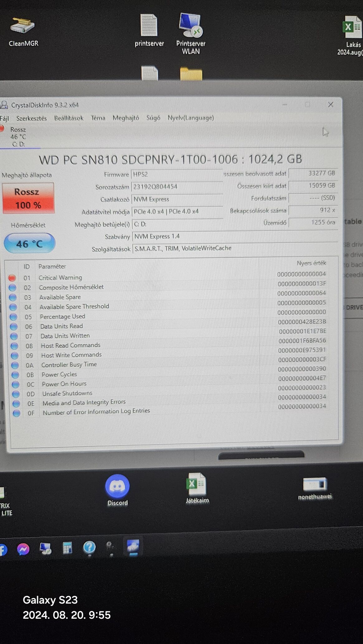Image resolution: width=363 pixels, height=644 pixels.
Task: Open the Téma menu
Action: pyautogui.click(x=98, y=118)
